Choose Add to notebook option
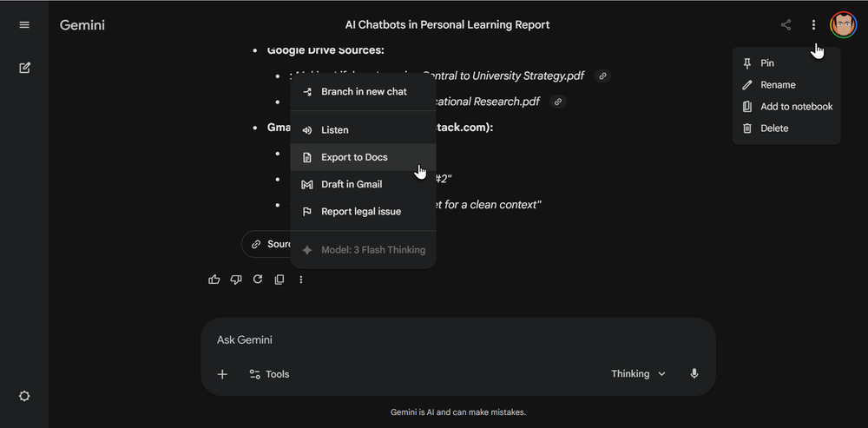The height and width of the screenshot is (428, 868). (786, 106)
